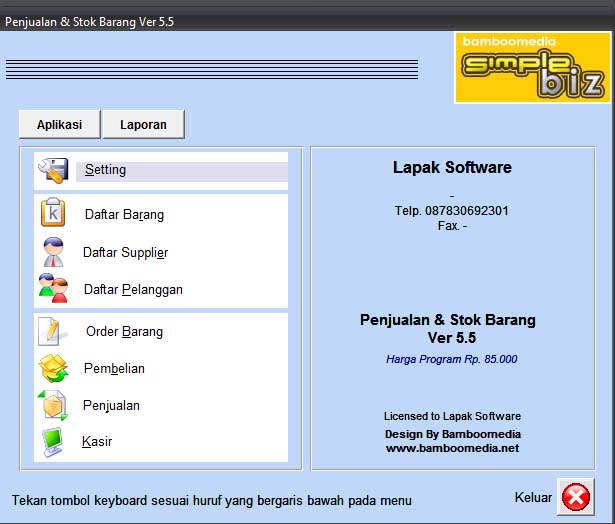This screenshot has height=524, width=615.
Task: Click the Telp. 087830692301 text
Action: [x=452, y=211]
